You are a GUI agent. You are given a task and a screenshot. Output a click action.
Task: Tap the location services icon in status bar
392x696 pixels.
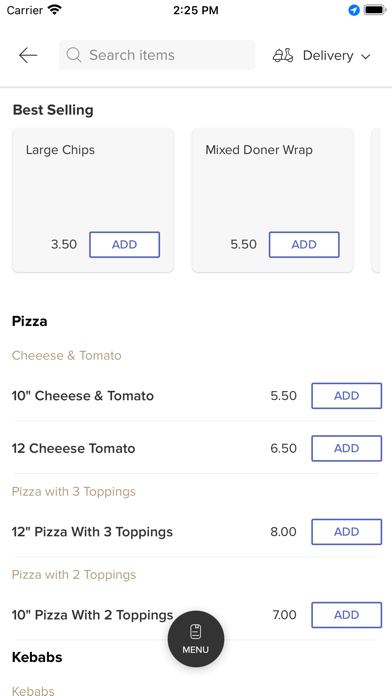coord(354,10)
